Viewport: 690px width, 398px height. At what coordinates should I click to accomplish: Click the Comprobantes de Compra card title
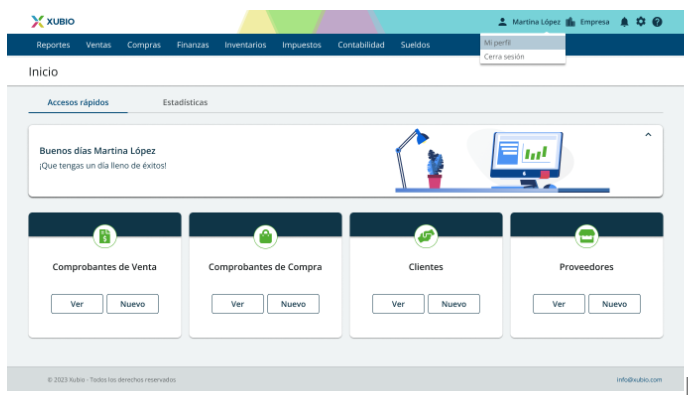pyautogui.click(x=265, y=267)
